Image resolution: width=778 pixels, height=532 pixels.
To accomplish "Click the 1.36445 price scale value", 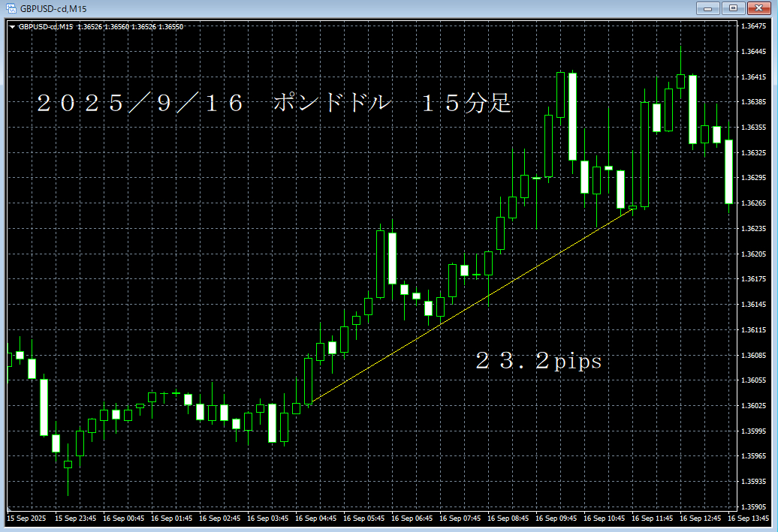I will pyautogui.click(x=753, y=52).
